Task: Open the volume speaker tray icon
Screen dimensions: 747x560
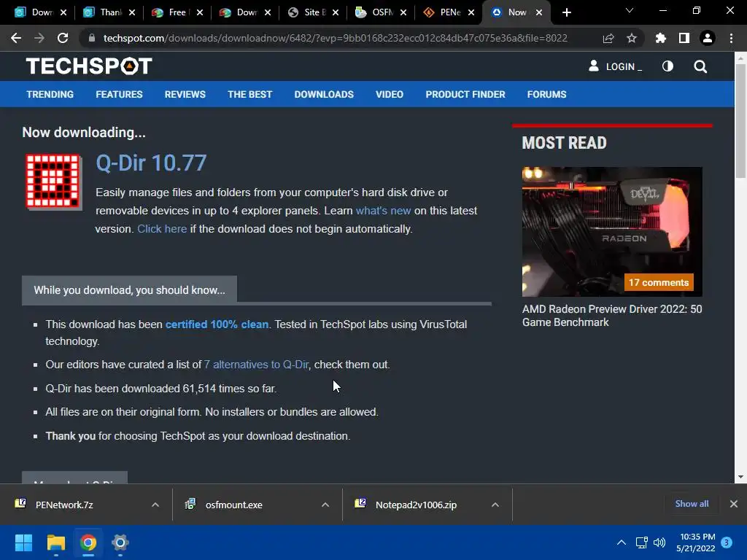Action: pyautogui.click(x=659, y=542)
